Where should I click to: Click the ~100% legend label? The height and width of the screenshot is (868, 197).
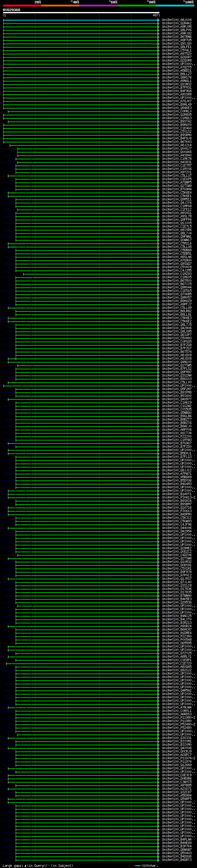[x=189, y=2]
